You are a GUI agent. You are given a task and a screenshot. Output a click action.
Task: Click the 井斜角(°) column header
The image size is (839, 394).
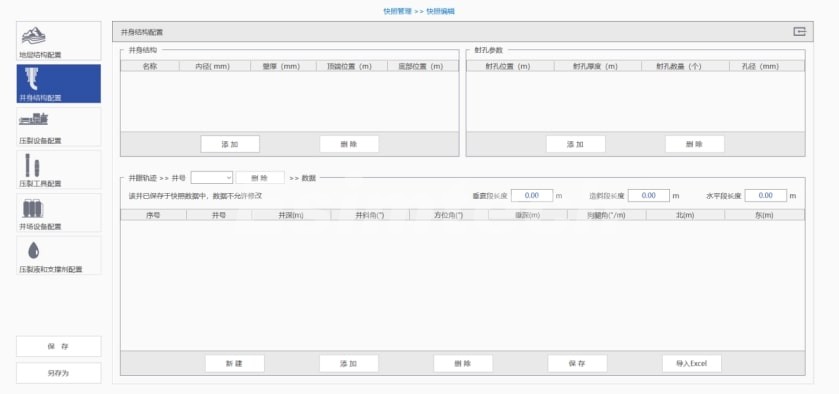click(370, 215)
